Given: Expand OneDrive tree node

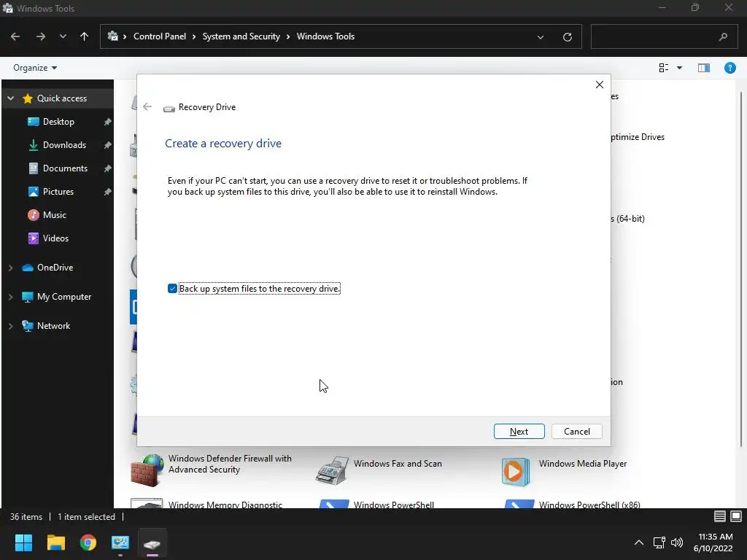Looking at the screenshot, I should pyautogui.click(x=10, y=268).
